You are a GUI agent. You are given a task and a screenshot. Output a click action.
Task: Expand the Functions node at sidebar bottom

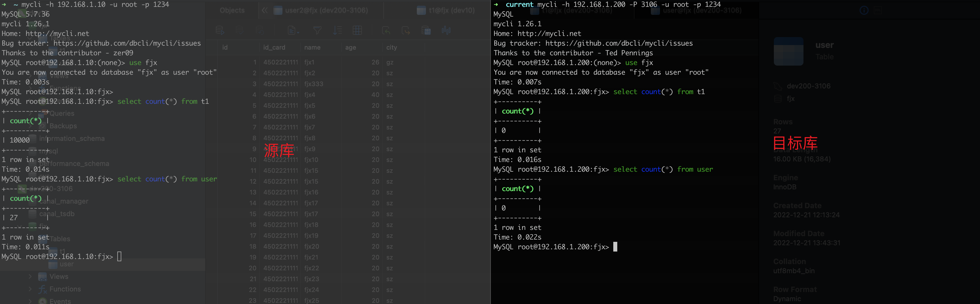[x=30, y=289]
